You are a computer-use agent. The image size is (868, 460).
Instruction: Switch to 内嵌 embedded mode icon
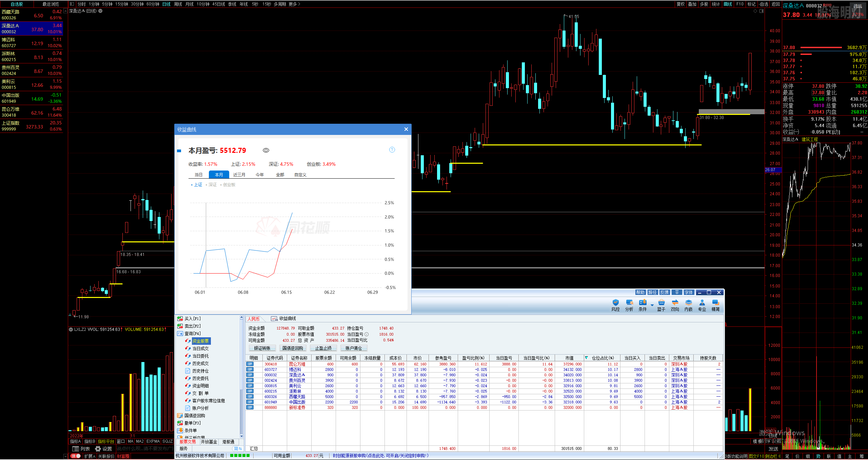click(x=688, y=305)
